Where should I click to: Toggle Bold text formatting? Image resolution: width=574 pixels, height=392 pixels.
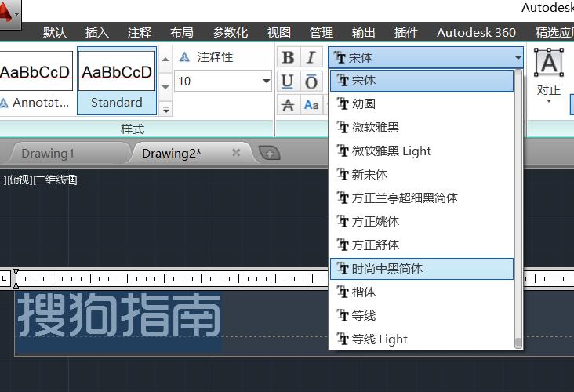coord(288,57)
